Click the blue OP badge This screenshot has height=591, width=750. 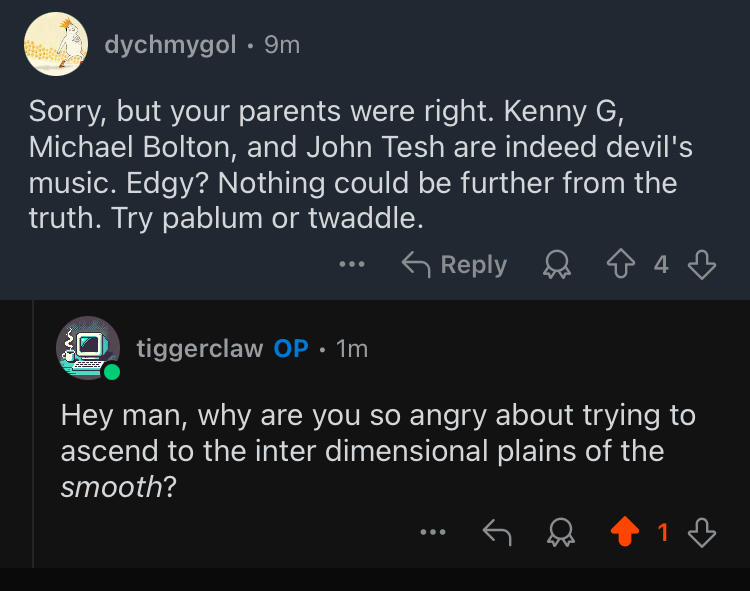tap(291, 348)
